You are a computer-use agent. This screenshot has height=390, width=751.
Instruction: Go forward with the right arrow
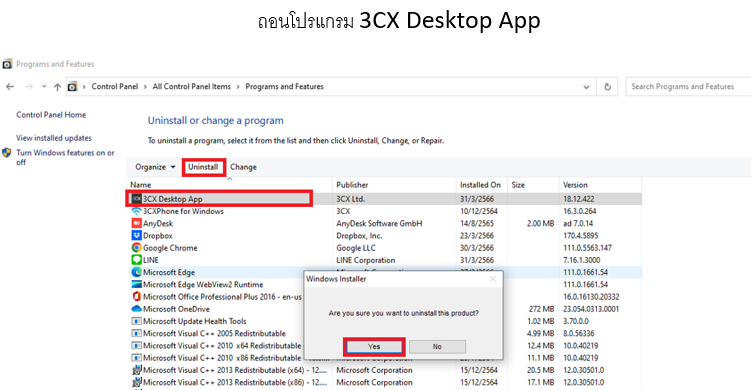(29, 87)
